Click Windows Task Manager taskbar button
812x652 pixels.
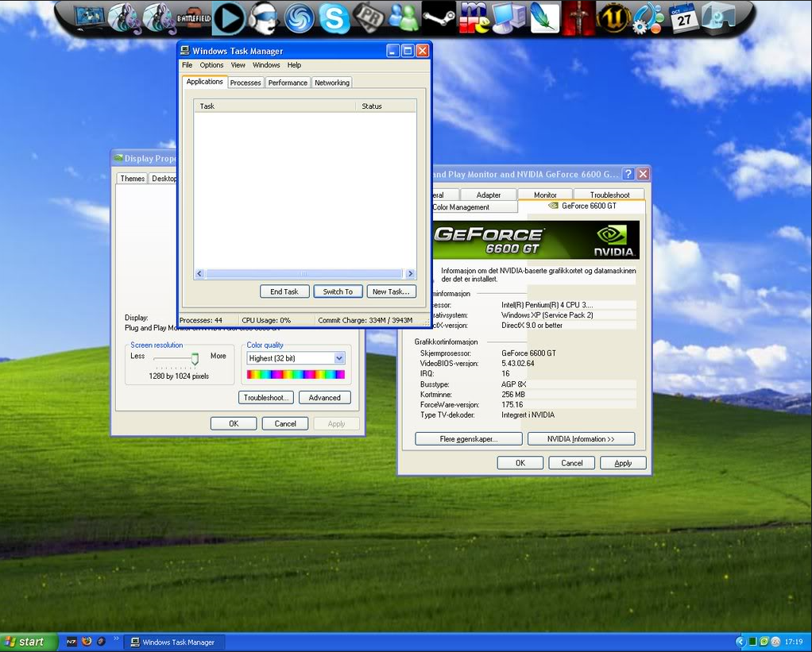tap(176, 642)
